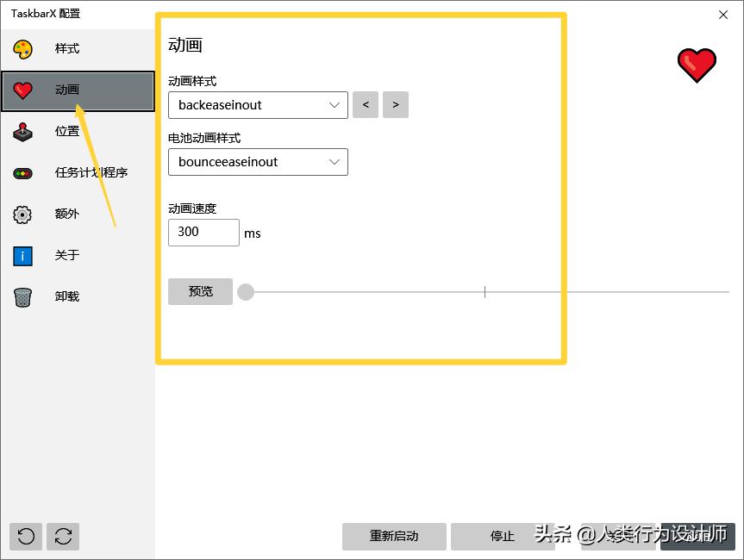The width and height of the screenshot is (744, 560).
Task: Select the palette icon for 样式 settings
Action: (x=22, y=49)
